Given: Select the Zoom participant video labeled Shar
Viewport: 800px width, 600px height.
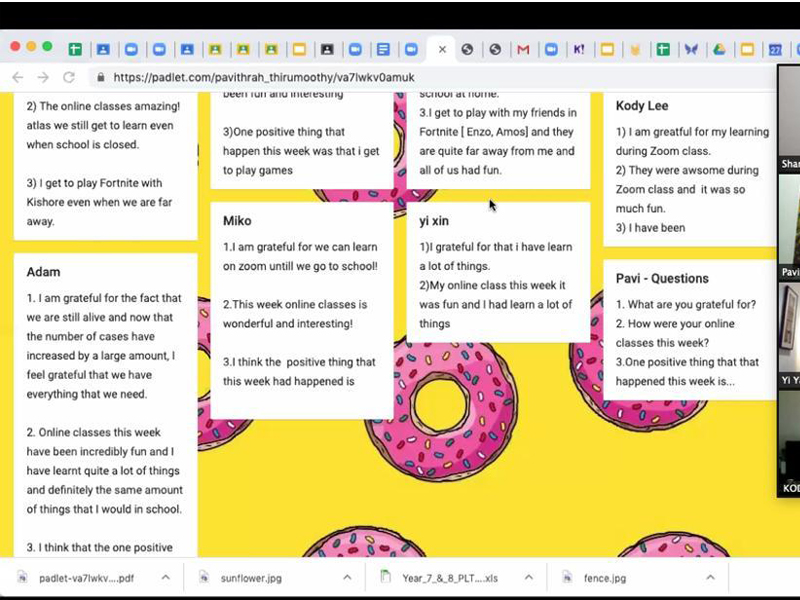Looking at the screenshot, I should pyautogui.click(x=789, y=120).
